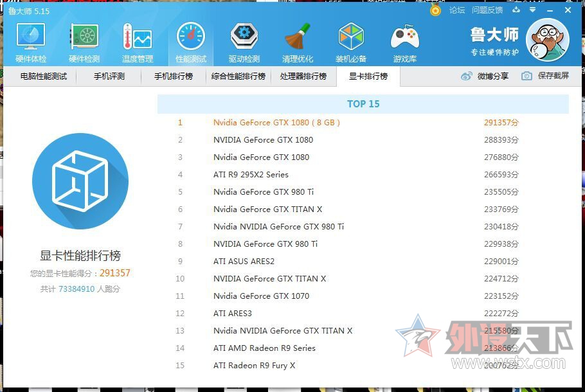
Task: Select Nvidia GeForce GTX 1070 row
Action: tap(363, 296)
